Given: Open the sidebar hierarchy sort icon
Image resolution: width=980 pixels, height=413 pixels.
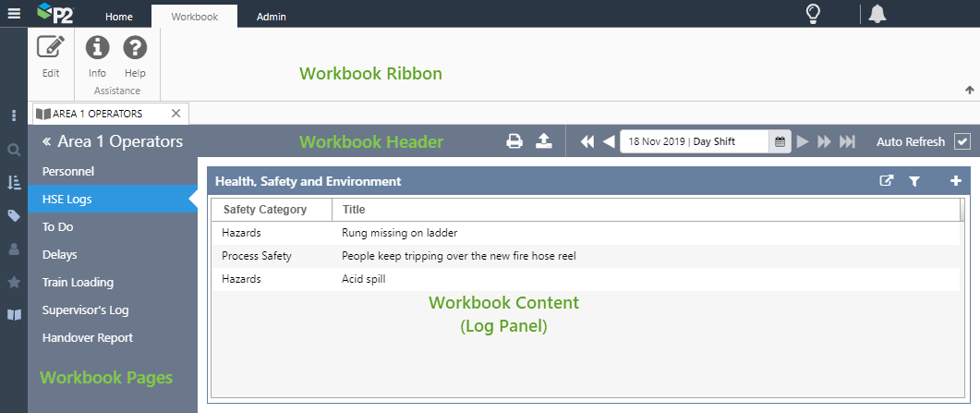Looking at the screenshot, I should pos(14,182).
